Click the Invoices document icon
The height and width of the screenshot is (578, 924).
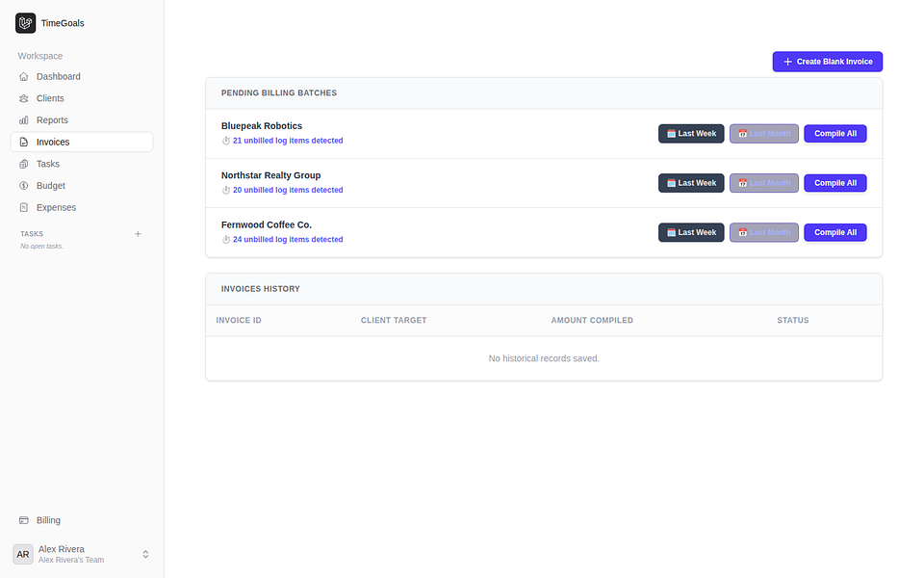click(x=23, y=143)
